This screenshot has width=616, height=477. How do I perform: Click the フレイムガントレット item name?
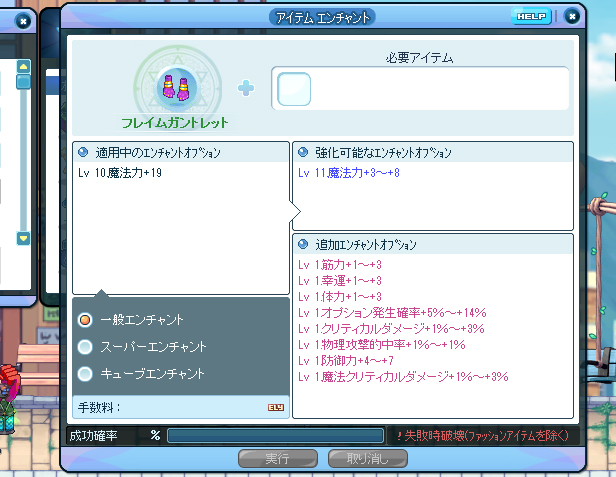point(174,123)
